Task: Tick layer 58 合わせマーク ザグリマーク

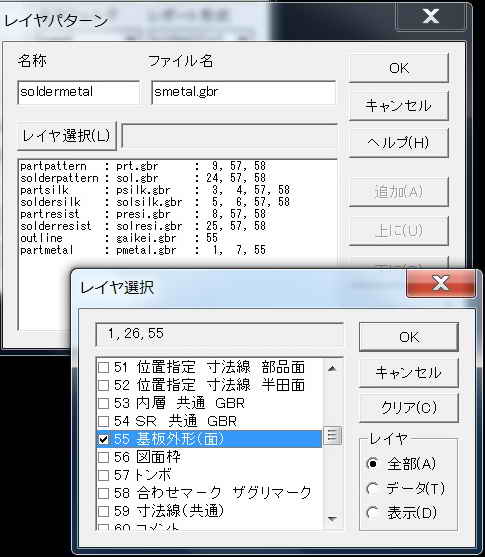Action: click(x=103, y=493)
